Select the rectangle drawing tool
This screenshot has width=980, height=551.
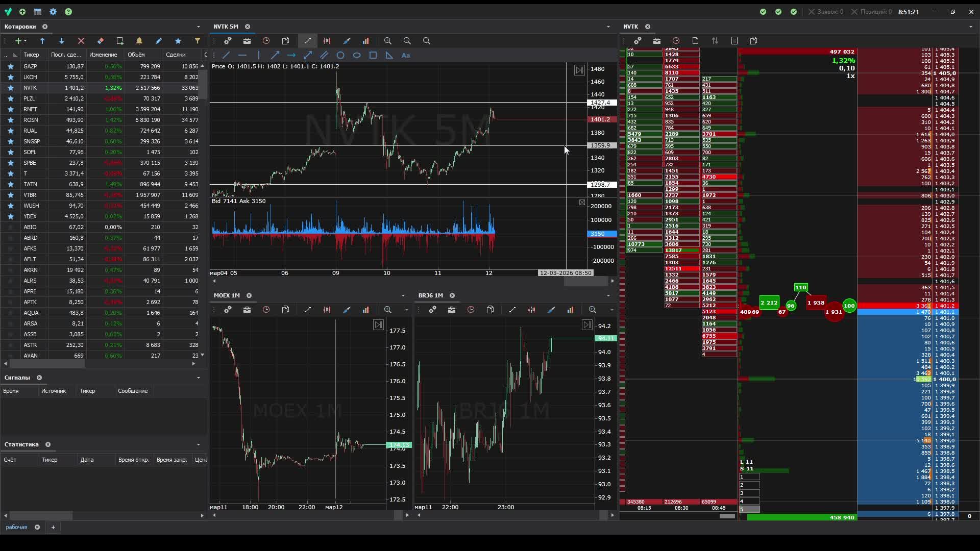point(373,55)
